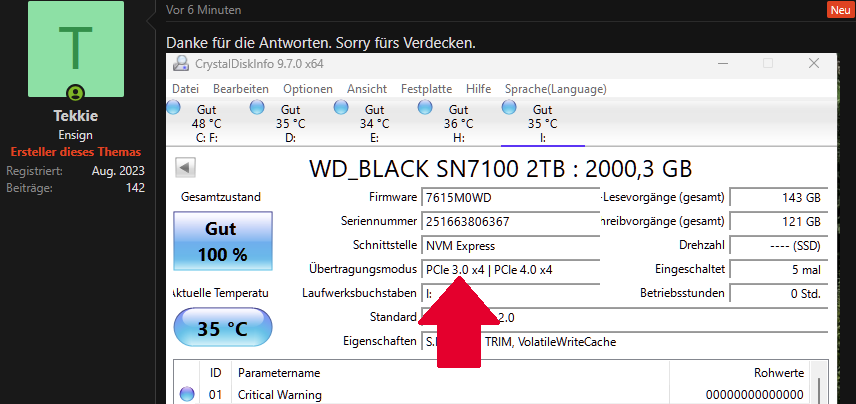The width and height of the screenshot is (856, 404).
Task: Click the 'Vor 6 Minuten' post timestamp
Action: click(204, 10)
